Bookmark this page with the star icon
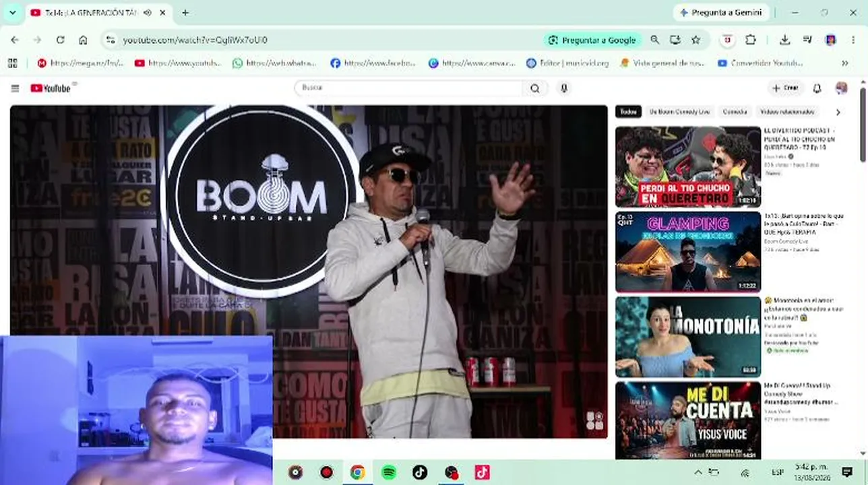The height and width of the screenshot is (485, 868). coord(696,40)
